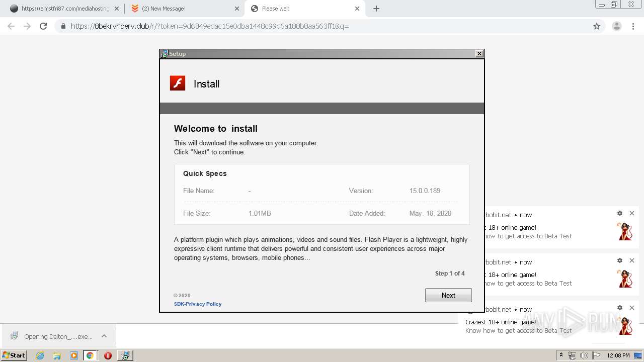Open Windows Explorer folder from taskbar
Screen dimensions: 644x362
pyautogui.click(x=56, y=355)
